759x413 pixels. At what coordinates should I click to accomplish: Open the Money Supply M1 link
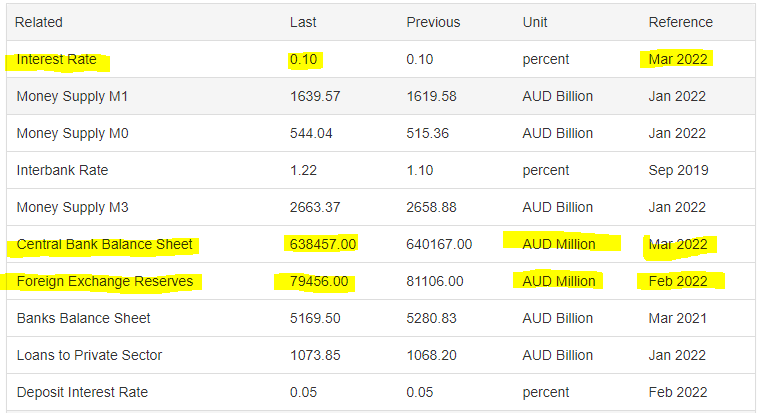pyautogui.click(x=72, y=96)
